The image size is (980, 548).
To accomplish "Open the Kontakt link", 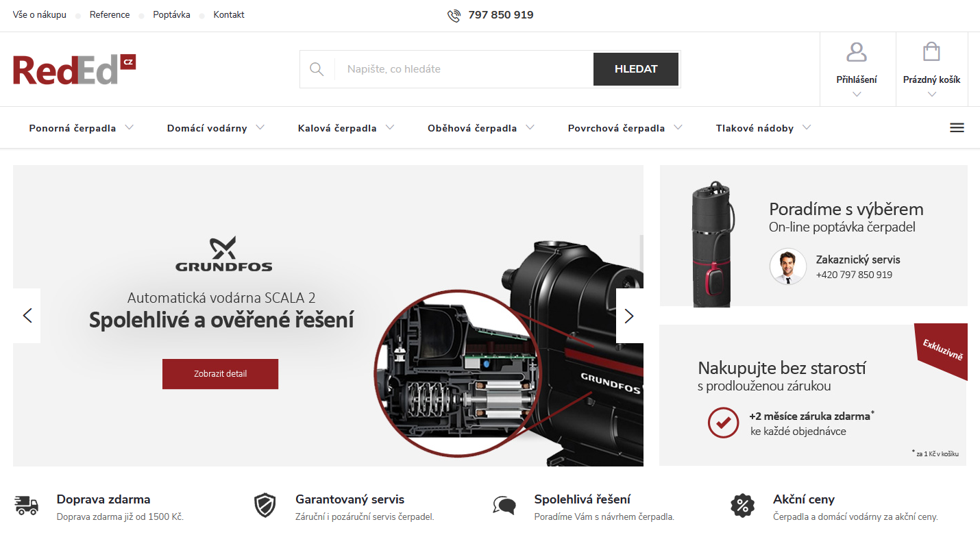I will coord(229,15).
